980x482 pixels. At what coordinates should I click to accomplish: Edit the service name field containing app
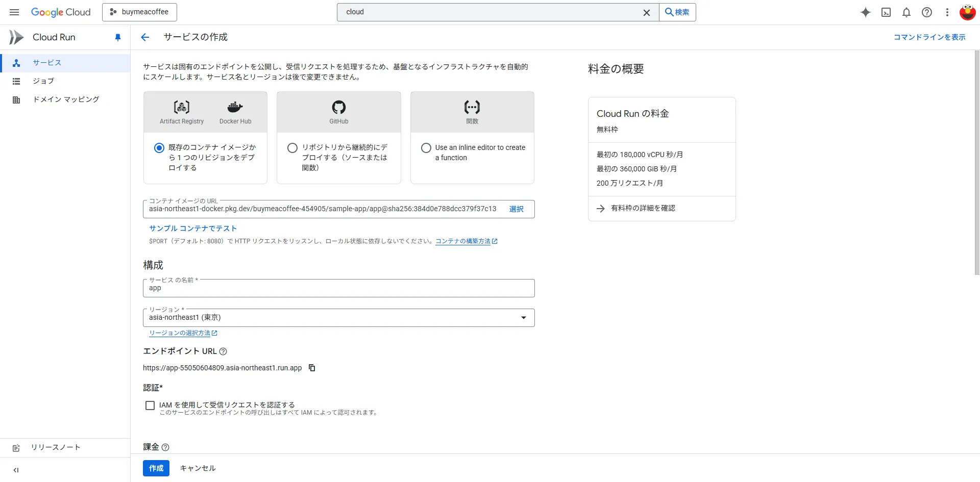[338, 288]
